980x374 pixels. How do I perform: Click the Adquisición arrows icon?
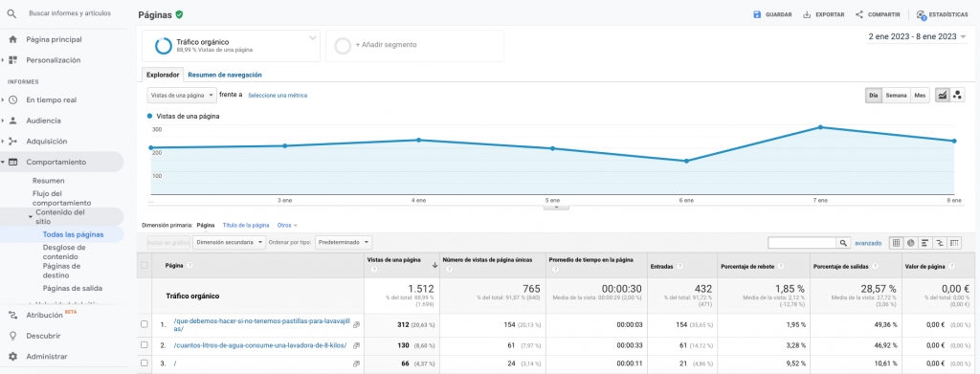(12, 142)
